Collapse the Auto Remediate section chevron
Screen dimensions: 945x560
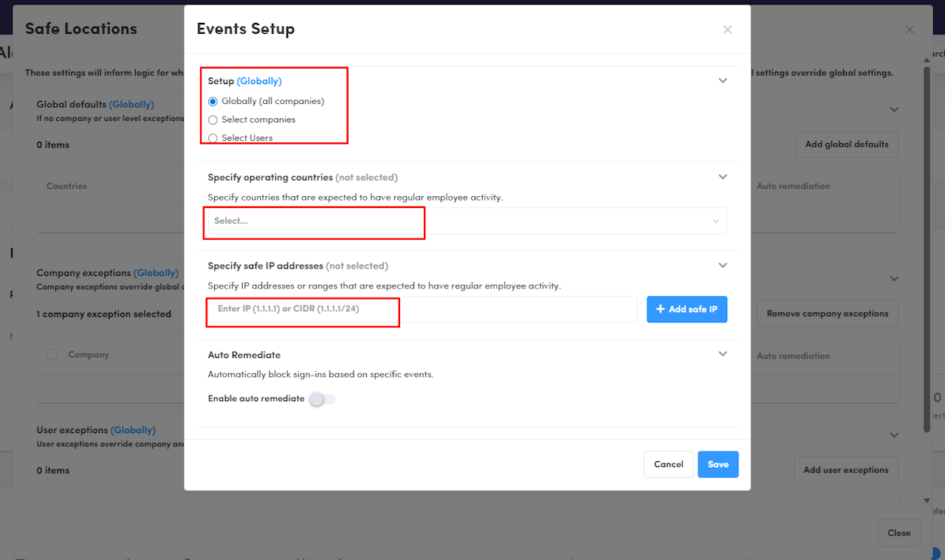723,353
